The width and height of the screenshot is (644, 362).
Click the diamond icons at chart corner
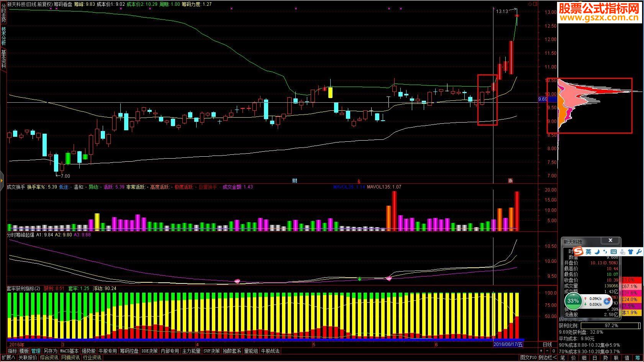[x=533, y=4]
